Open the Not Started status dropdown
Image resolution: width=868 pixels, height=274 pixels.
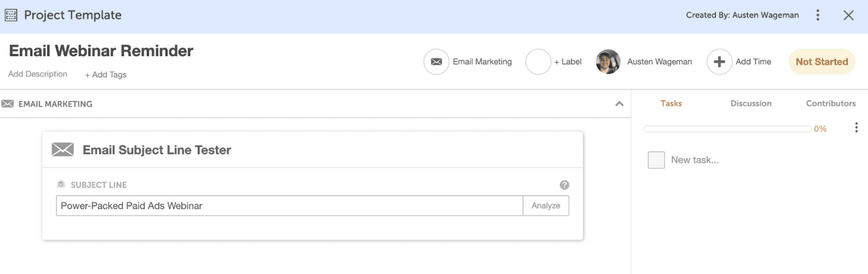pyautogui.click(x=821, y=62)
